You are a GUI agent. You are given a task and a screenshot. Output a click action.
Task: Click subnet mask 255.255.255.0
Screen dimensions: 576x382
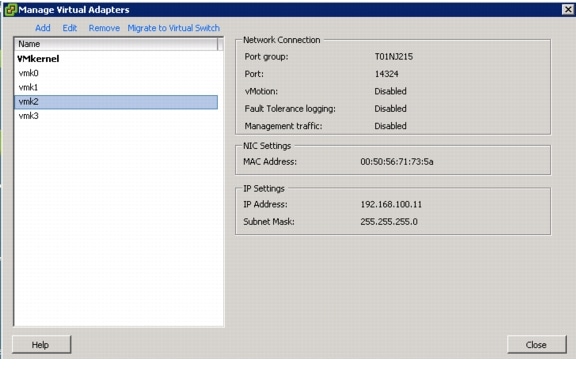tap(389, 221)
